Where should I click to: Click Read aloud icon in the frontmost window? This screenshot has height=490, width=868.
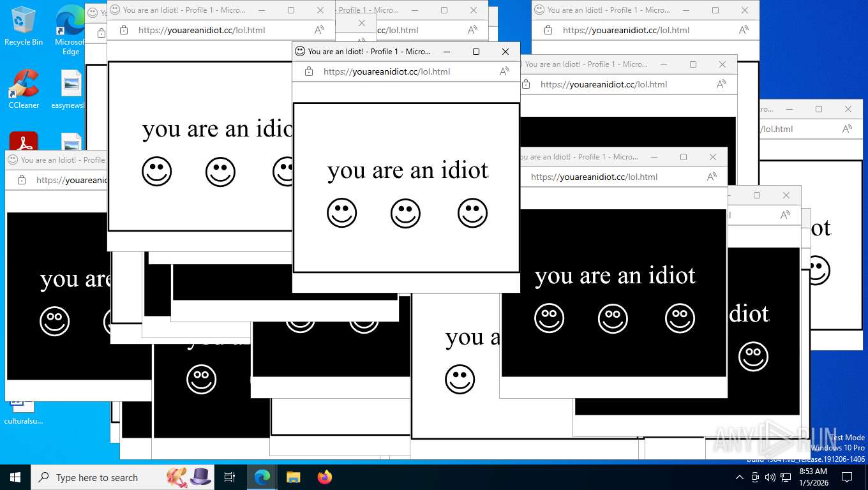[504, 71]
